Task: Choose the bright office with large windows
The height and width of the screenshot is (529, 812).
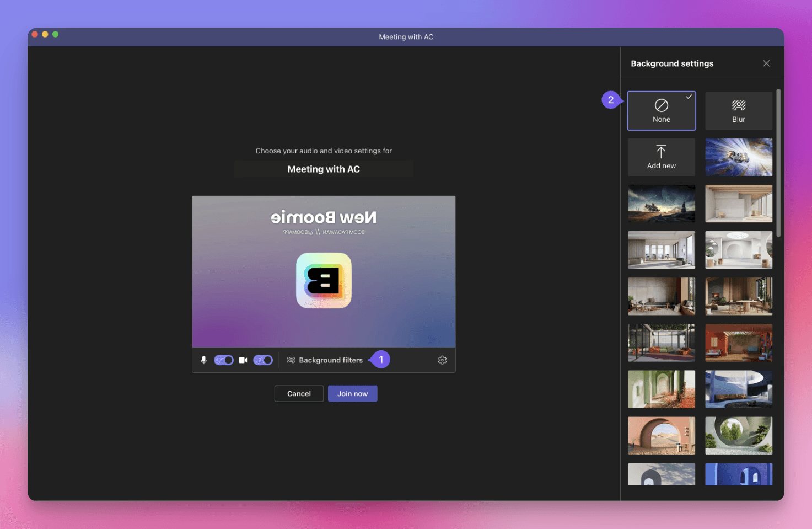Action: pos(662,250)
